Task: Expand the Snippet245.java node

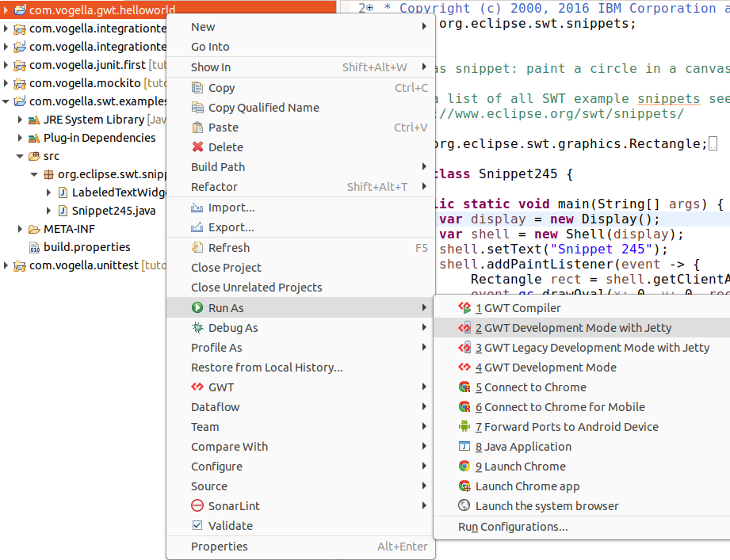Action: 48,211
